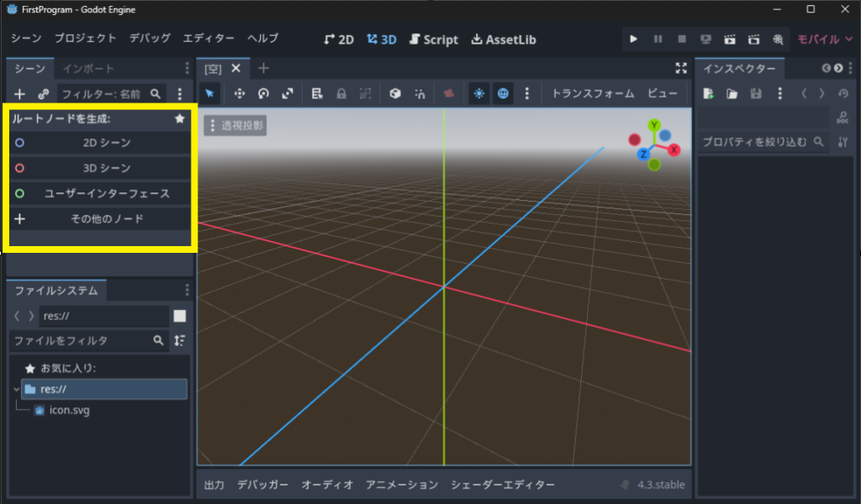Switch to the Script workspace
The width and height of the screenshot is (861, 504).
click(x=434, y=39)
